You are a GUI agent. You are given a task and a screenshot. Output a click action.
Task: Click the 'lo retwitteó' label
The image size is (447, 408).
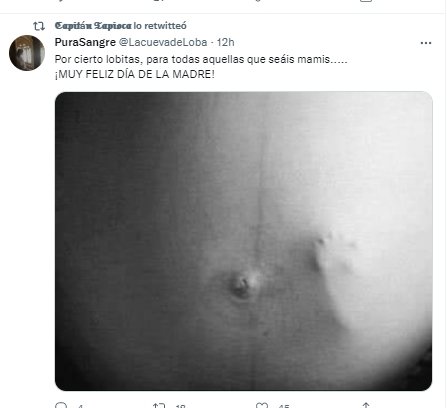tap(160, 26)
